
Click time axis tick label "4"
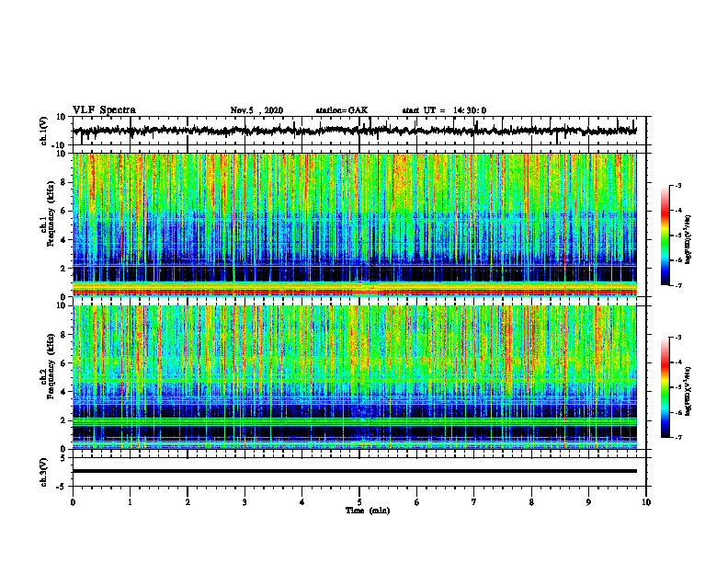(302, 502)
